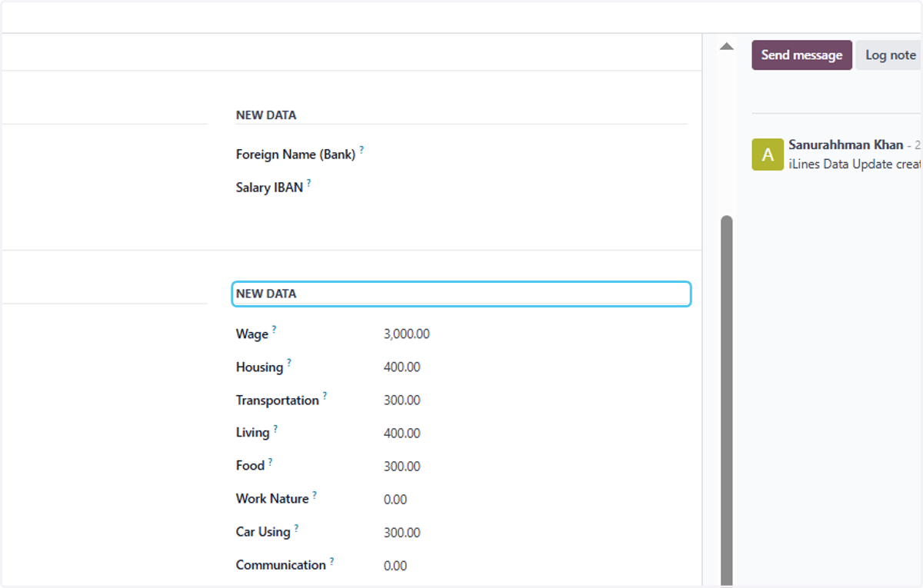Click the Car Using field label
The image size is (923, 588).
[263, 532]
